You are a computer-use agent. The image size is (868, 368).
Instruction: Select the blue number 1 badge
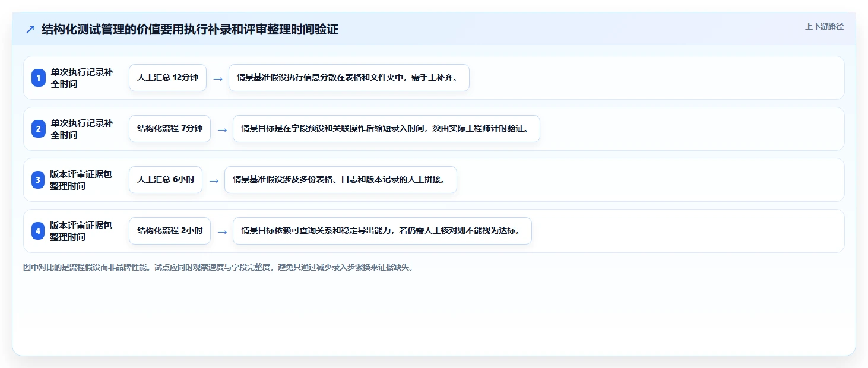[39, 78]
